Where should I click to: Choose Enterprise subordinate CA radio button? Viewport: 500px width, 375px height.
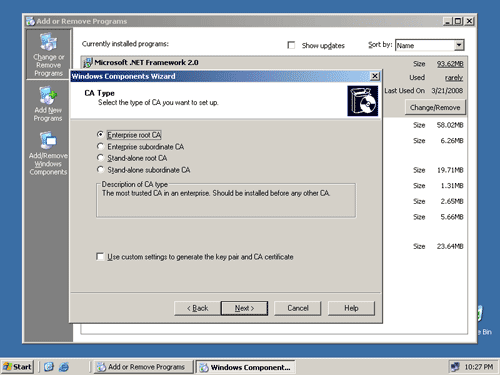[100, 146]
